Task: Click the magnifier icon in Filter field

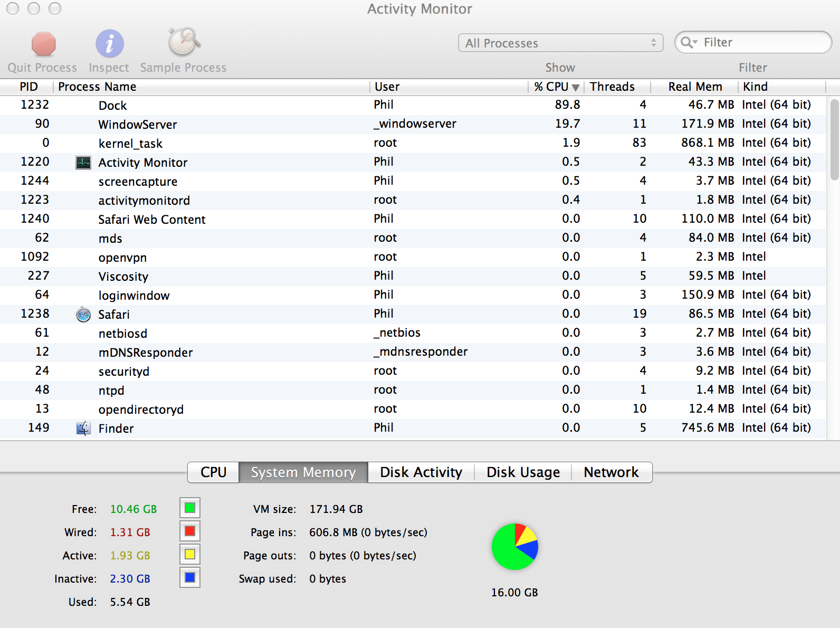Action: click(689, 42)
